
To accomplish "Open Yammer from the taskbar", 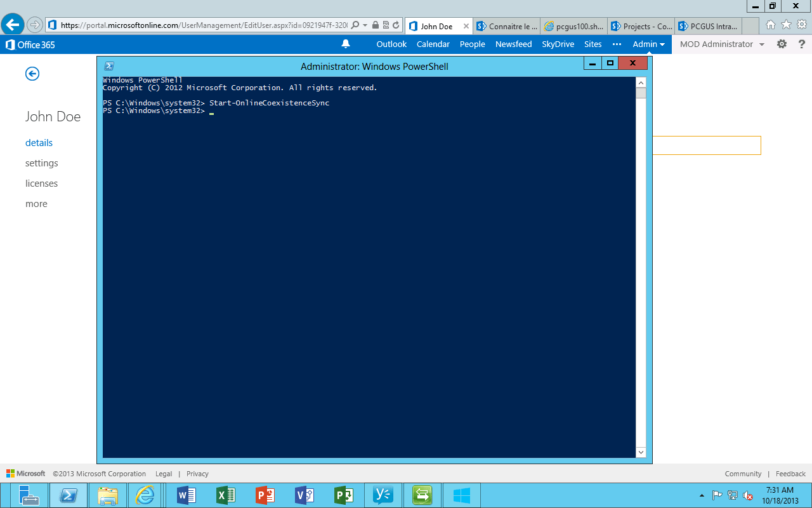I will (383, 495).
